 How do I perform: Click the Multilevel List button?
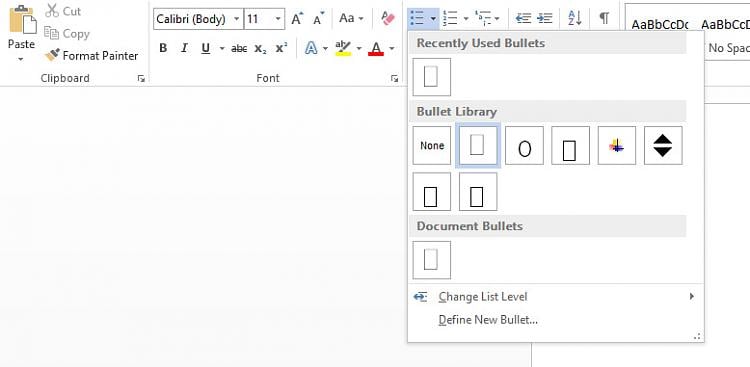click(482, 18)
